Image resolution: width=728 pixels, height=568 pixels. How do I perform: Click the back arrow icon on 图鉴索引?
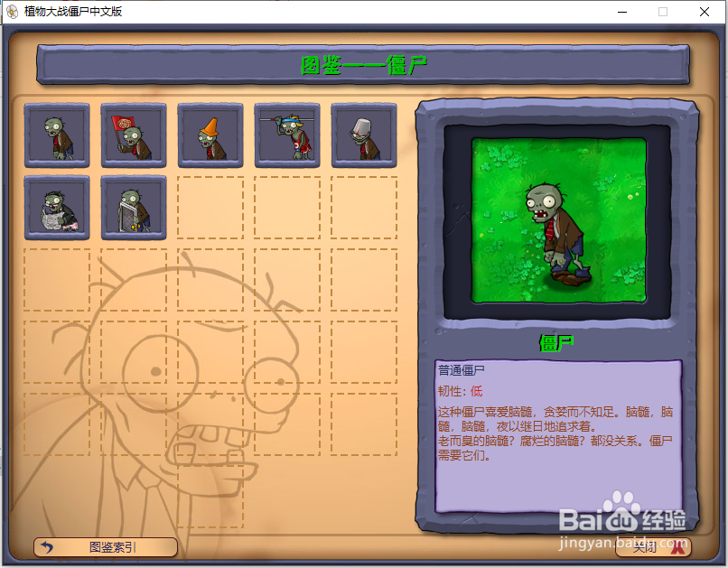click(47, 547)
